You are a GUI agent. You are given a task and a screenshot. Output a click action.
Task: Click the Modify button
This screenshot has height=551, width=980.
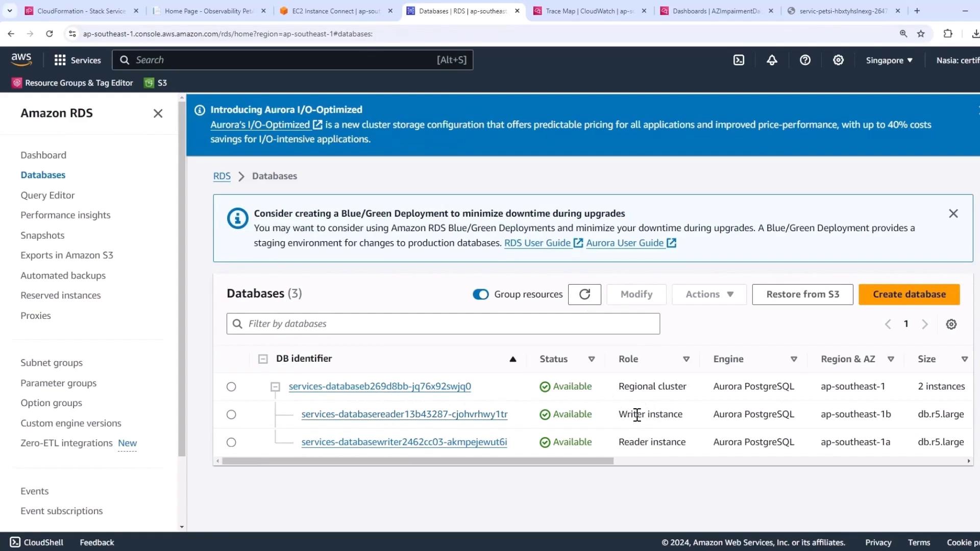click(636, 294)
